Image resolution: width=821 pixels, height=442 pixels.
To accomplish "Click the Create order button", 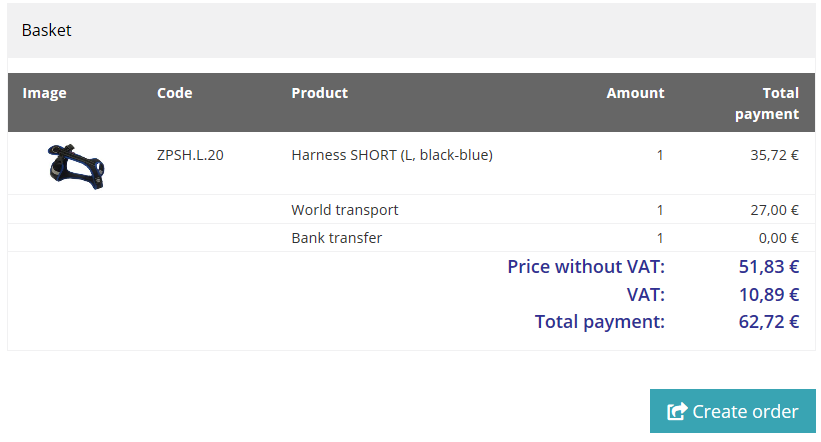I will (733, 411).
